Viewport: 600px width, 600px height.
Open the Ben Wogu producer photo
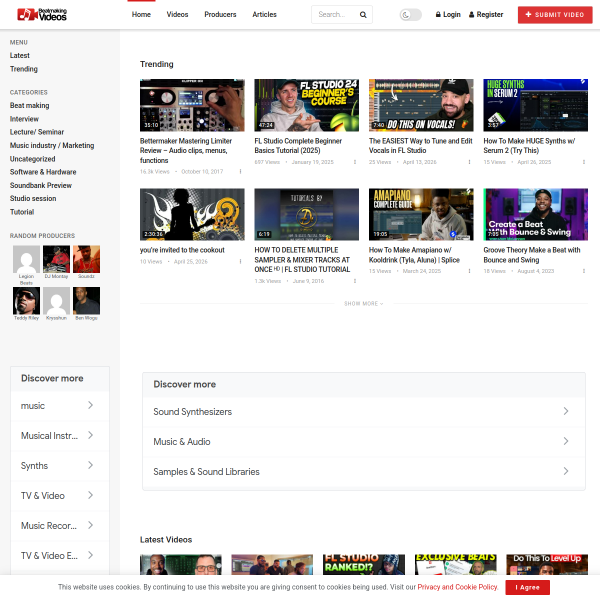click(86, 301)
